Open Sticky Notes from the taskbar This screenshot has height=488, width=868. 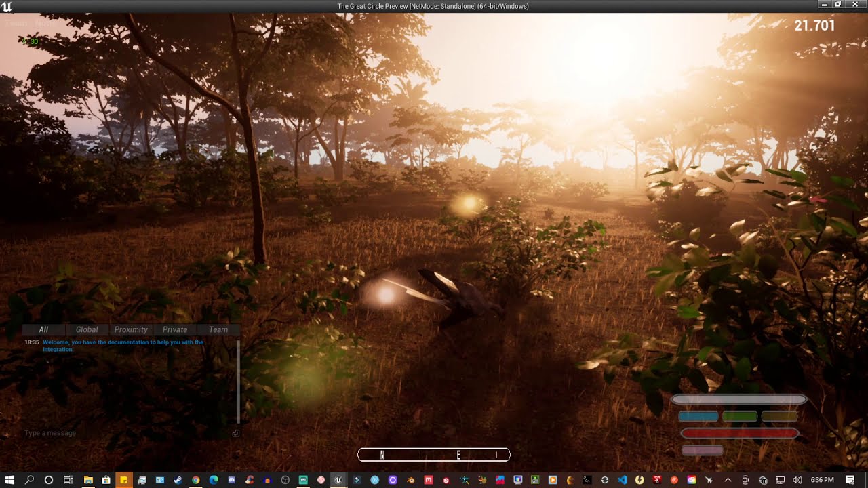(x=124, y=480)
